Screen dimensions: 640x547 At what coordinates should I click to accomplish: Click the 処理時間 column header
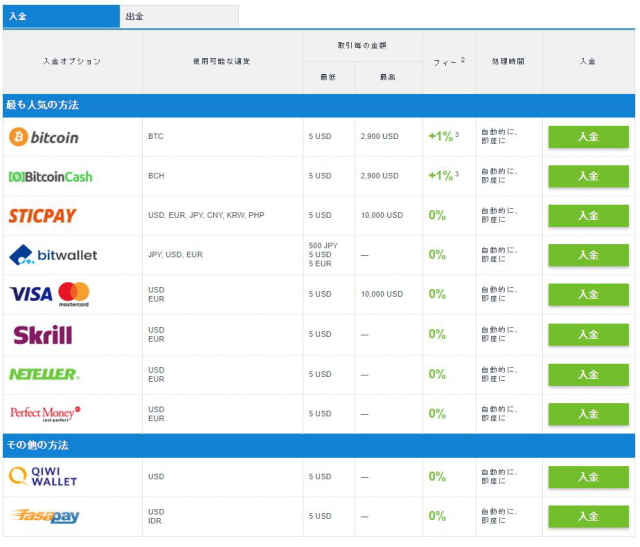pos(508,62)
